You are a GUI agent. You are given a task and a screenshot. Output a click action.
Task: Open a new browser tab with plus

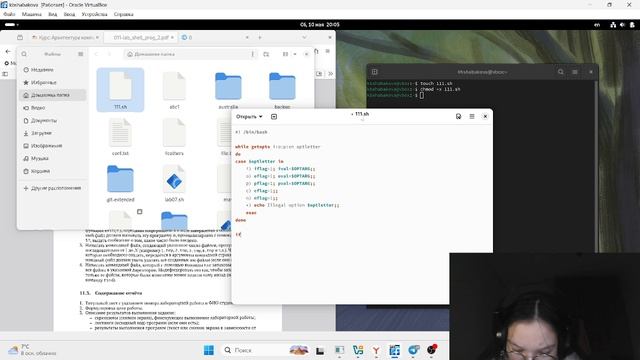[260, 38]
